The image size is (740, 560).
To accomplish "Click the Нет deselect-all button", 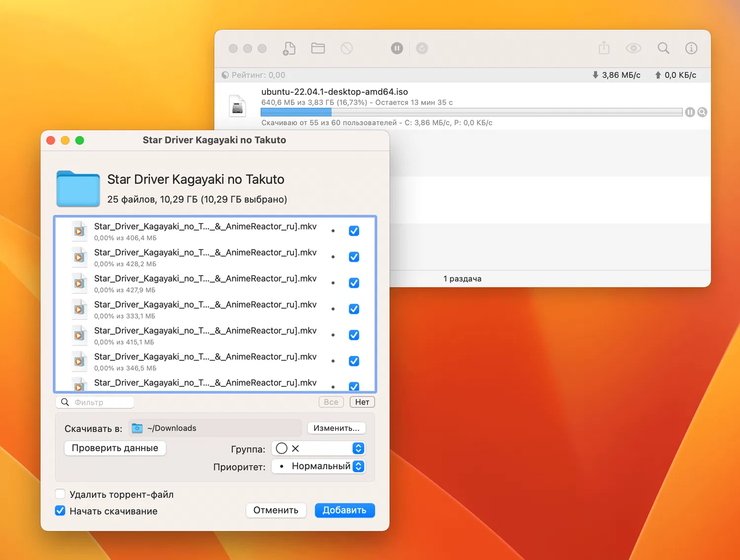I will pos(362,402).
